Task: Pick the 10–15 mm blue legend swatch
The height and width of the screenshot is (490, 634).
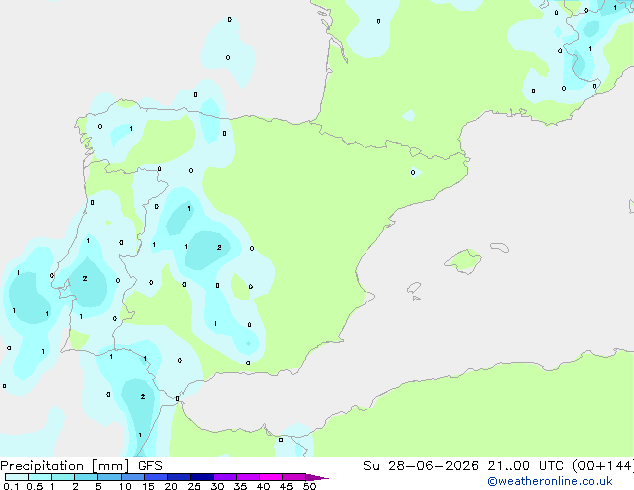Action: click(132, 477)
